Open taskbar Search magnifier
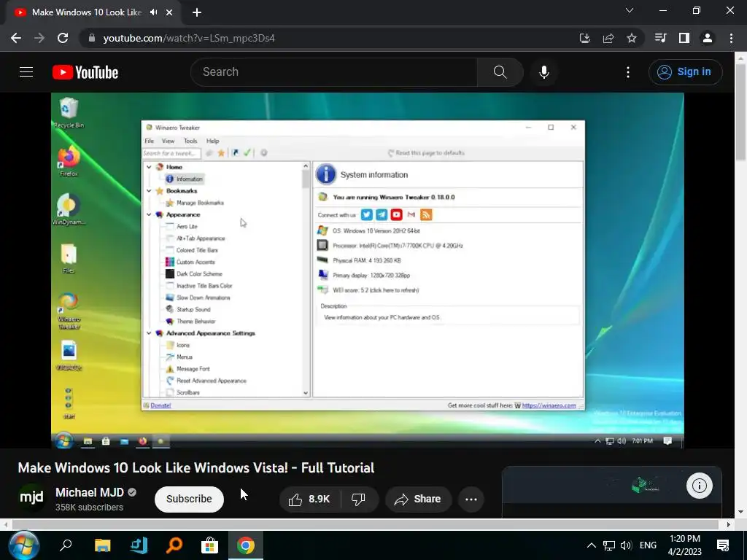The height and width of the screenshot is (560, 747). coord(65,545)
